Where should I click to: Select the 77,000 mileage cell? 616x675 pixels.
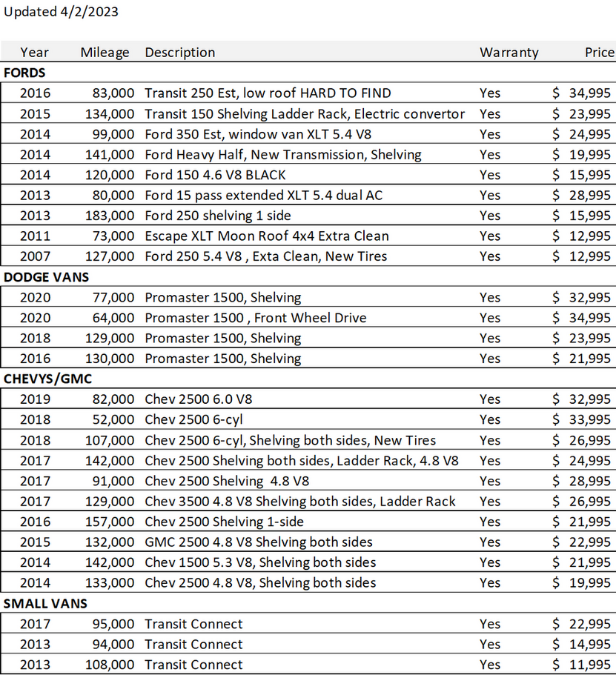(113, 297)
